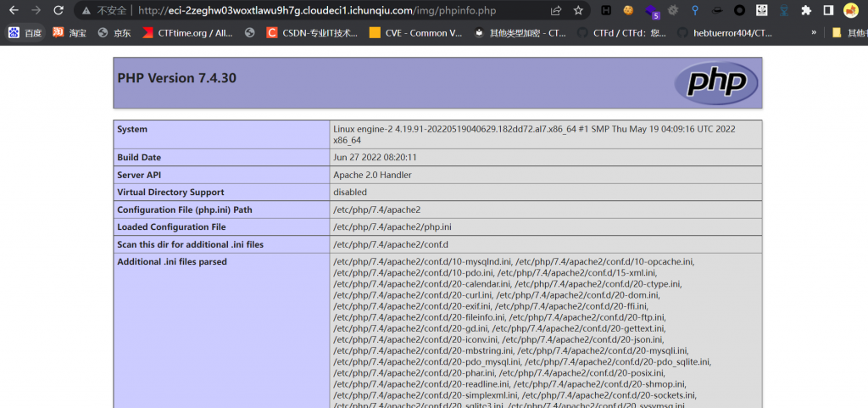The image size is (868, 408).
Task: Share this page via share icon
Action: [555, 11]
